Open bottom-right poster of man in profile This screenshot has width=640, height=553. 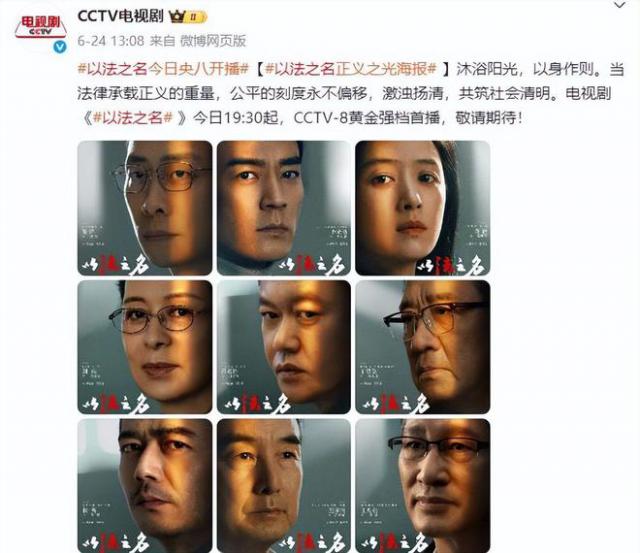pos(422,486)
